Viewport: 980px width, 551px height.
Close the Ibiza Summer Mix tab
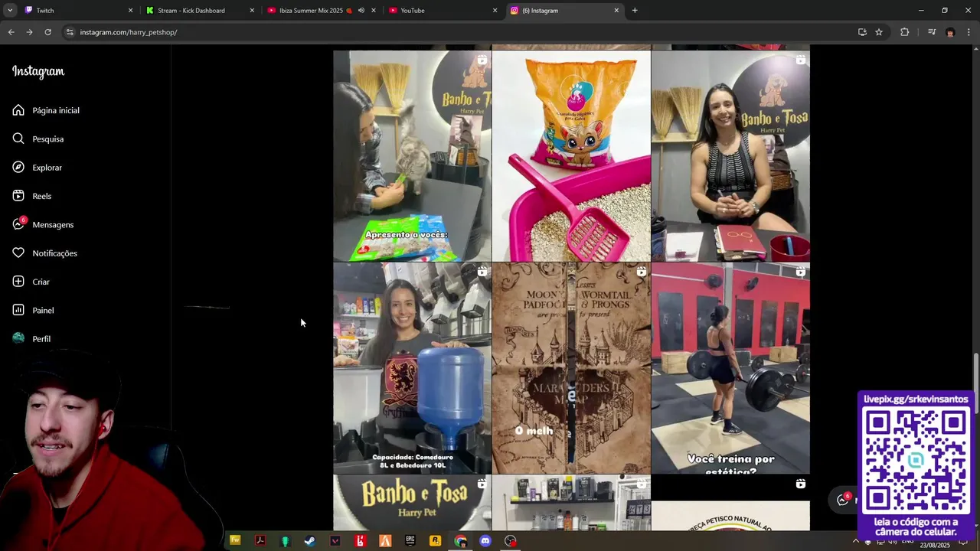[374, 11]
